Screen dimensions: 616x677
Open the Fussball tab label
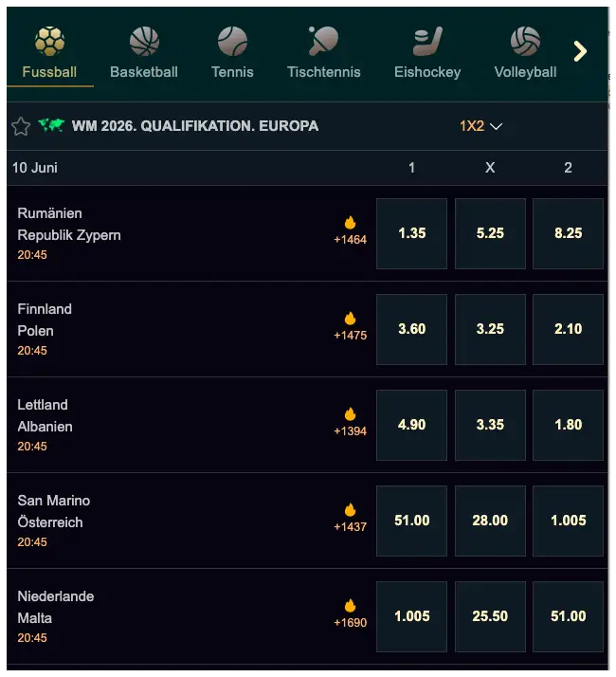(x=49, y=72)
